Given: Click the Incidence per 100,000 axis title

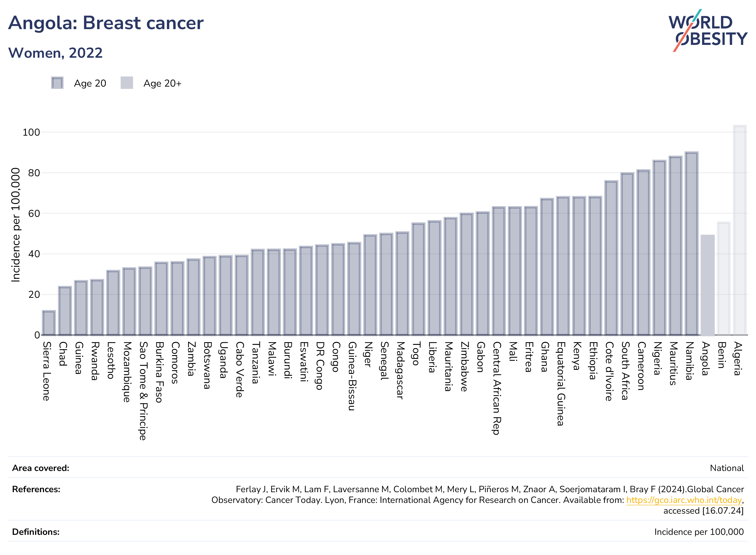Looking at the screenshot, I should [16, 225].
